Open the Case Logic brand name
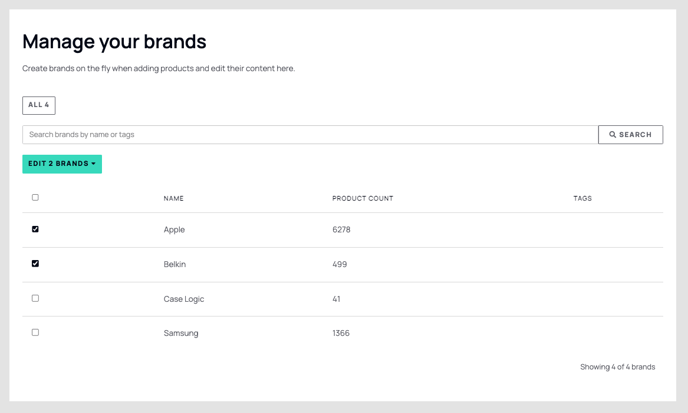688x413 pixels. click(x=184, y=299)
